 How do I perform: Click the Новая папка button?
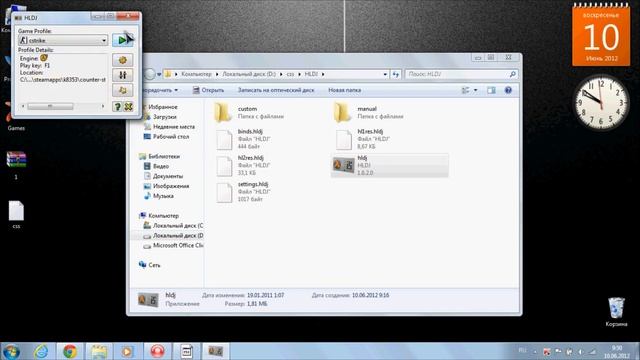tap(344, 90)
